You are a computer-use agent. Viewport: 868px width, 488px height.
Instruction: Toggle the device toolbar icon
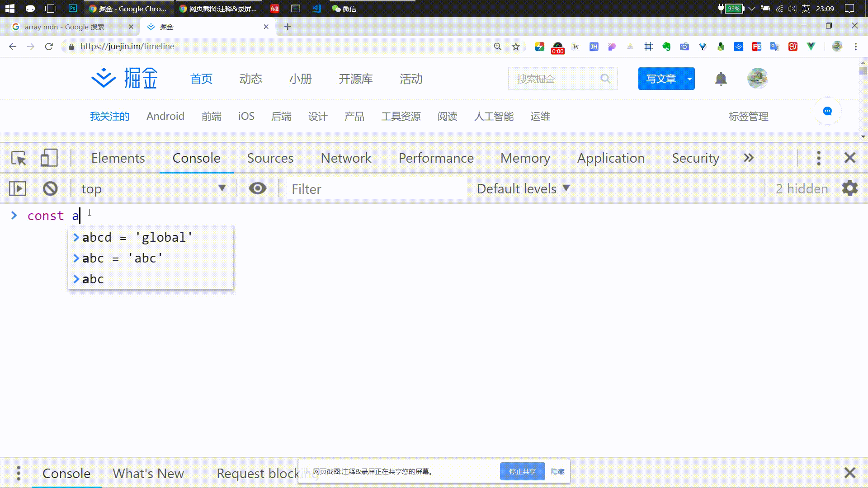(x=49, y=158)
